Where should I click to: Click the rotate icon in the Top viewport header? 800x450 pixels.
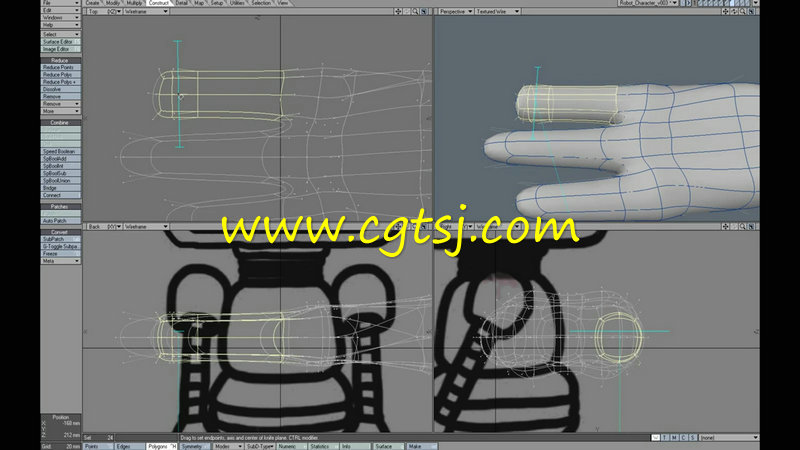[407, 11]
